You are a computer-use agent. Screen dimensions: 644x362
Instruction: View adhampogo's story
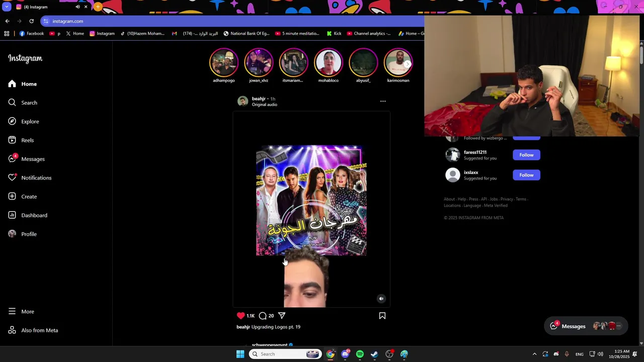(224, 63)
